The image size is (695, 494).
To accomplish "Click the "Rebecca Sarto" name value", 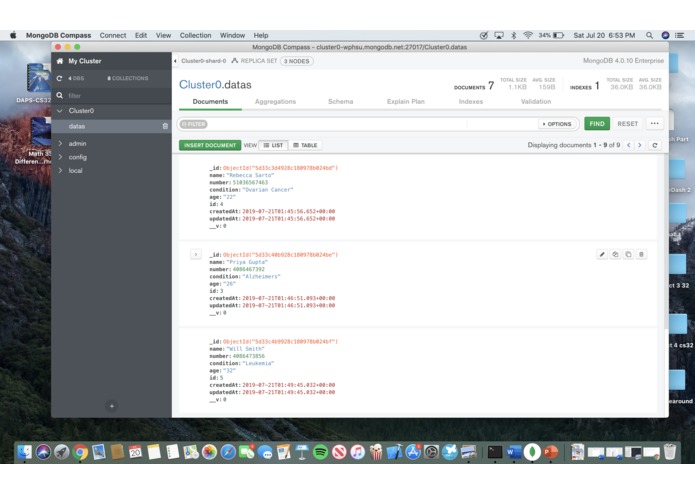I will (250, 175).
